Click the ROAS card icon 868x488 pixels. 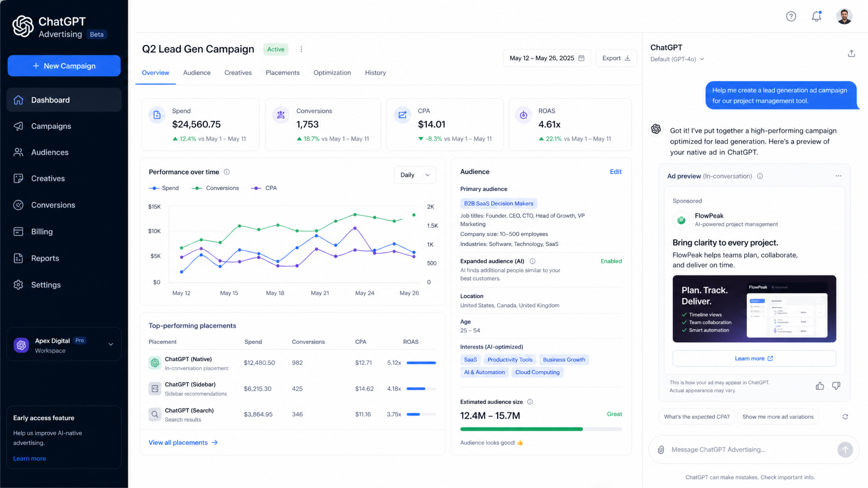(523, 115)
